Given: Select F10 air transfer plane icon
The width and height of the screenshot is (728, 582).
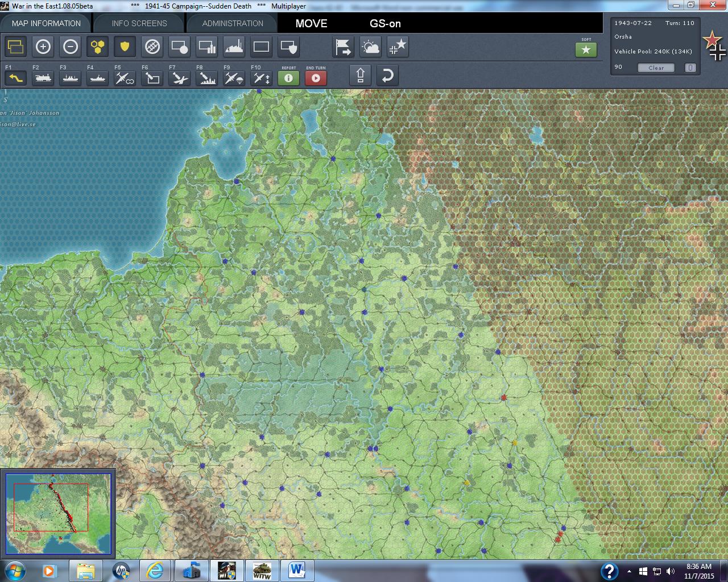Looking at the screenshot, I should pyautogui.click(x=262, y=78).
